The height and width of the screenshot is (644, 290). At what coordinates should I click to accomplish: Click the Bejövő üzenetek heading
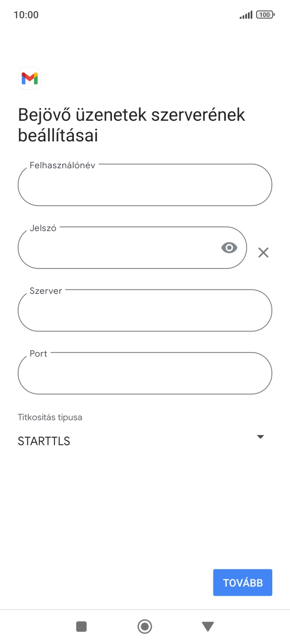(x=131, y=125)
